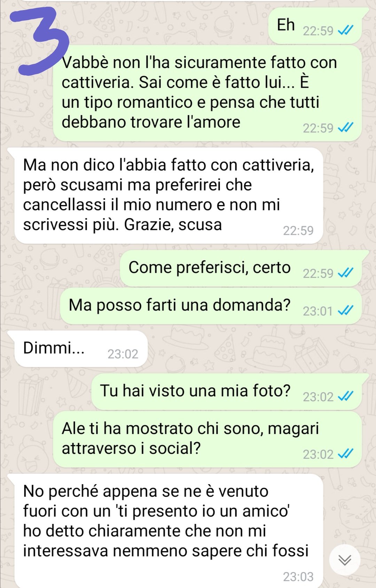376x588 pixels.
Task: Tap the 22:59 timestamp on the 'cancellassi il mio numero' message
Action: coord(298,231)
